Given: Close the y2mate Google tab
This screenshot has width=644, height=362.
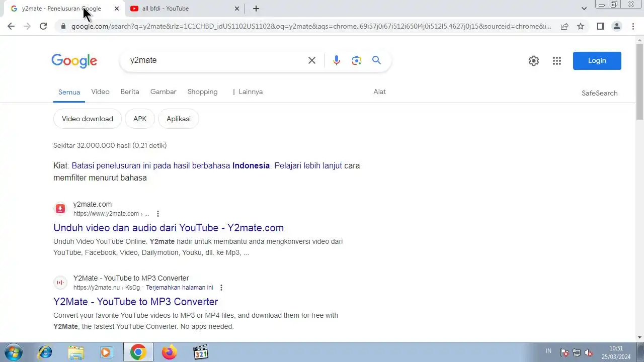Looking at the screenshot, I should (117, 9).
